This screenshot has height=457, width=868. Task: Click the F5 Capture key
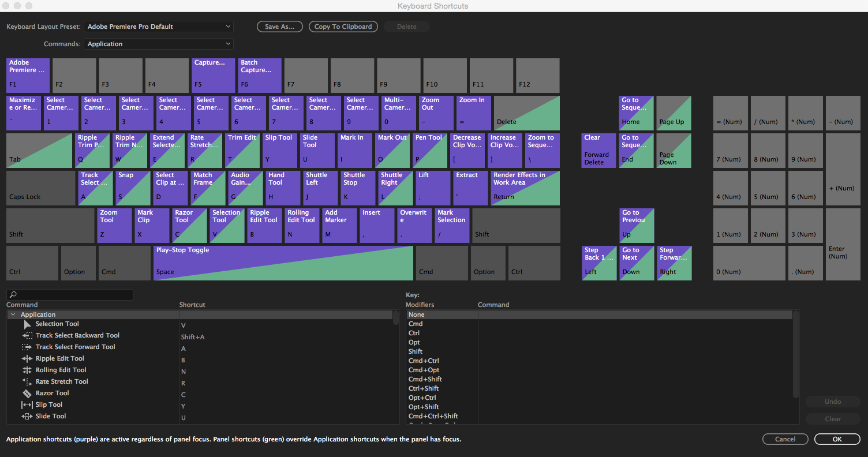214,76
